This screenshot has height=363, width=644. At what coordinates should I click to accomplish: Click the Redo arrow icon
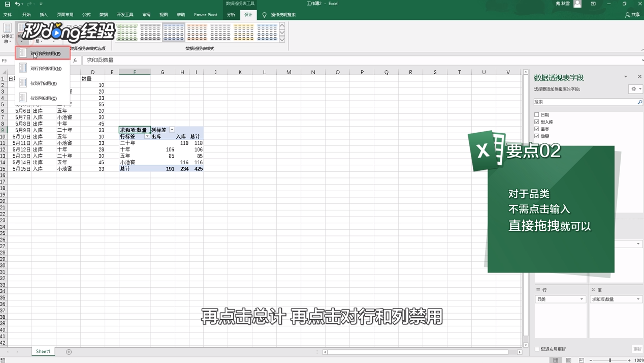tap(29, 4)
